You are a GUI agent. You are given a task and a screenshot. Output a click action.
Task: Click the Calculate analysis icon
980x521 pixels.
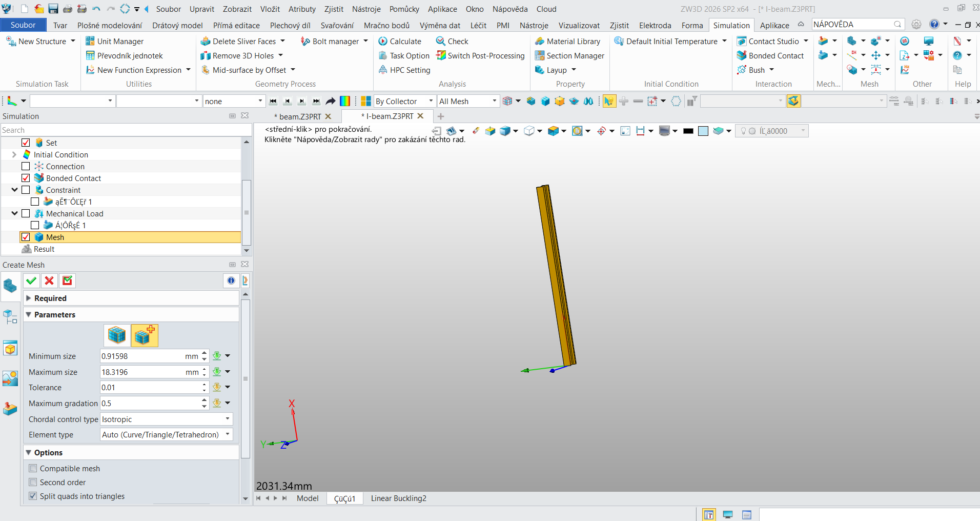(x=383, y=41)
